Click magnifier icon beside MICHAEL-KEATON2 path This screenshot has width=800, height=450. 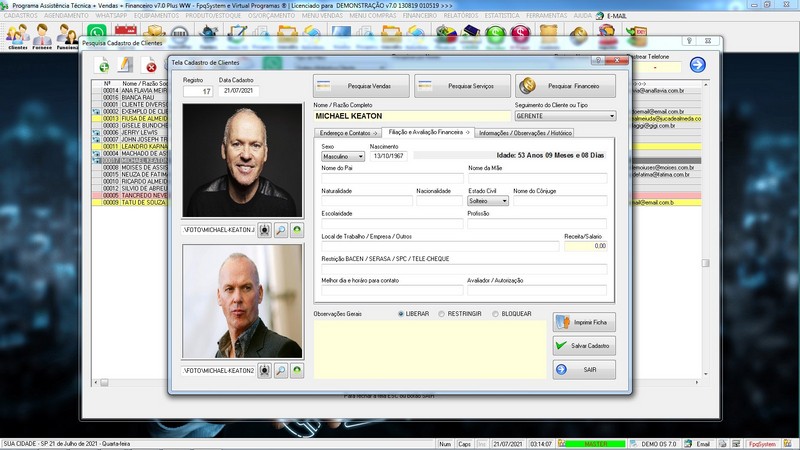[281, 370]
